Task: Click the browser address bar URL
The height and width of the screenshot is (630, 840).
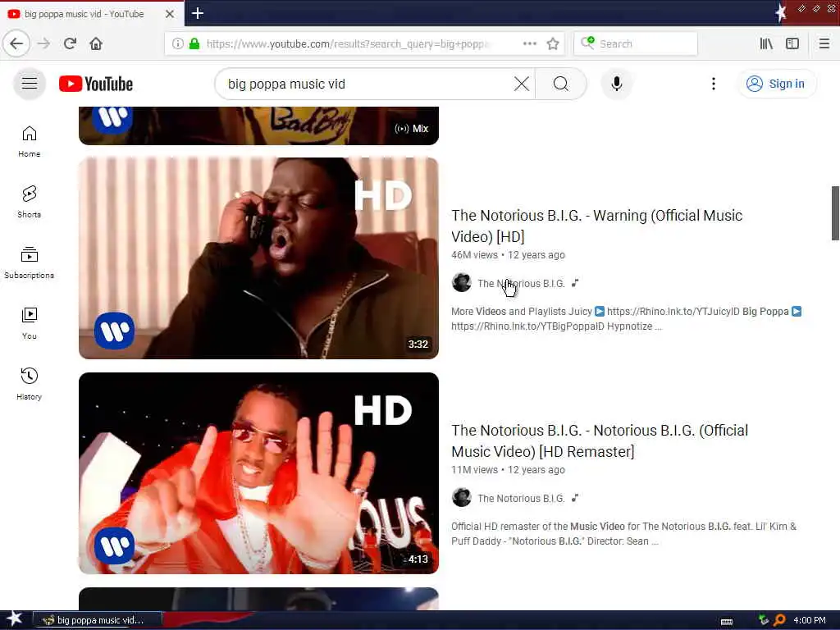Action: [x=348, y=43]
